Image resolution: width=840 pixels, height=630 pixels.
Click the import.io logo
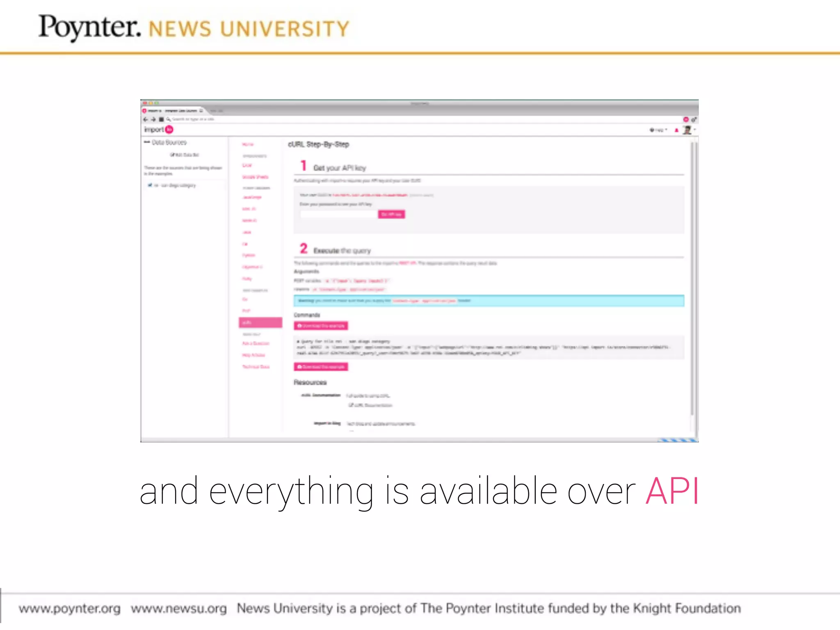[x=159, y=130]
